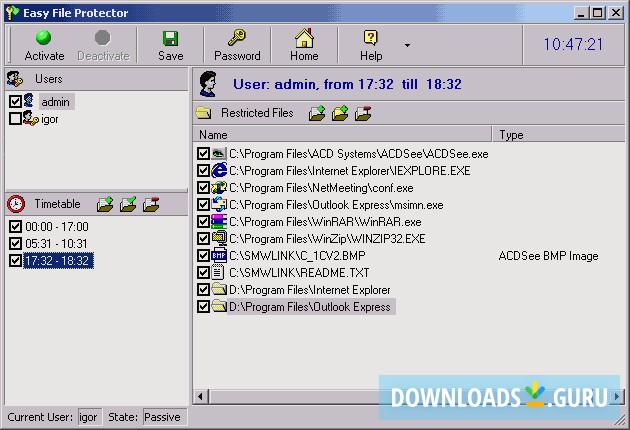Open the Password key icon
Viewport: 630px width, 430px height.
tap(237, 45)
